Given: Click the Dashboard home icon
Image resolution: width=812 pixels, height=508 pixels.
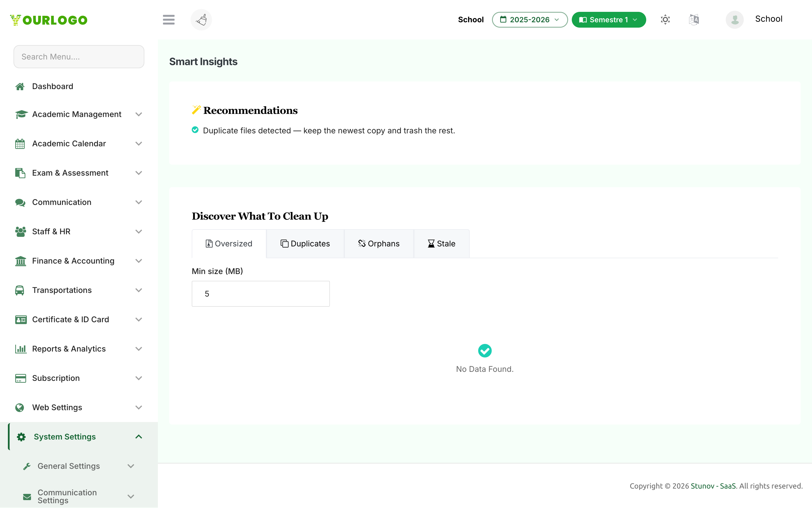Looking at the screenshot, I should [20, 86].
